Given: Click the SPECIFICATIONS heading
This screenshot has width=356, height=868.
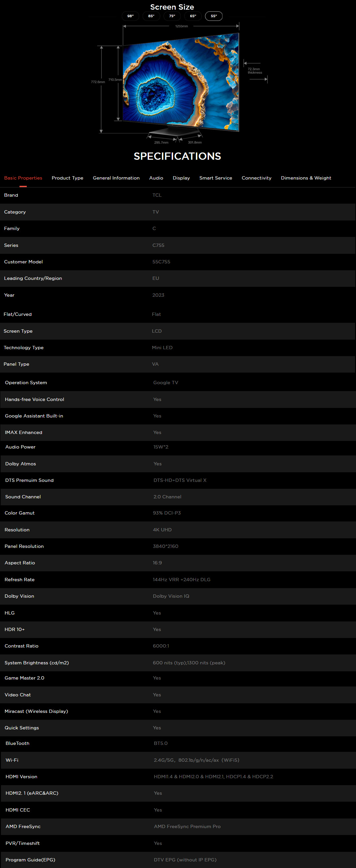Looking at the screenshot, I should click(x=177, y=156).
